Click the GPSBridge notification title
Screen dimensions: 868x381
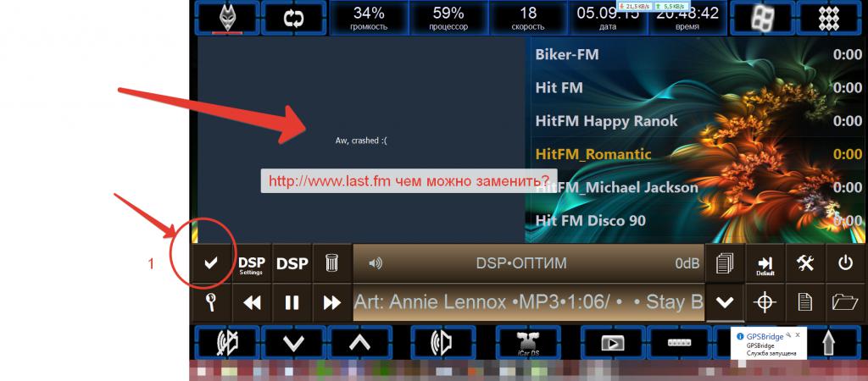[x=765, y=335]
